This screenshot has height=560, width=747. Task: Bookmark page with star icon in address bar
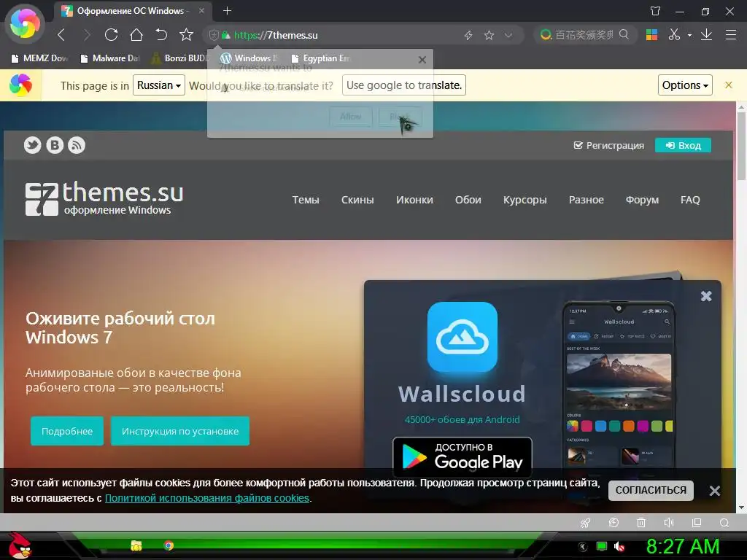pyautogui.click(x=489, y=35)
